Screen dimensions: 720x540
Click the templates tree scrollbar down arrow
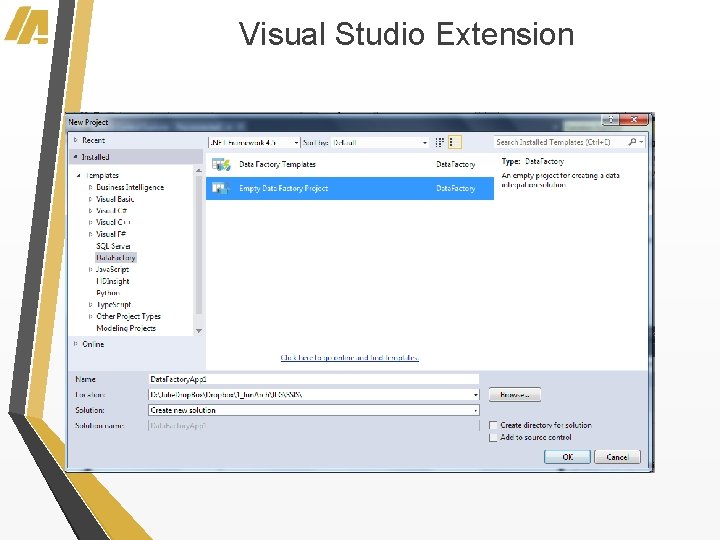point(199,331)
